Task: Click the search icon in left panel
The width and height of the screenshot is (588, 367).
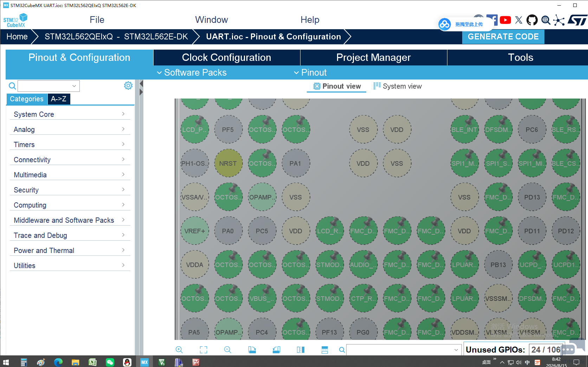Action: [12, 86]
